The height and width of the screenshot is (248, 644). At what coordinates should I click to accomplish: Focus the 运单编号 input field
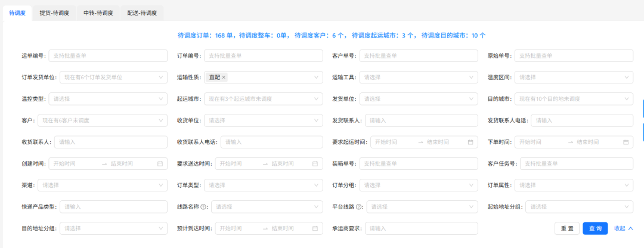(x=108, y=56)
